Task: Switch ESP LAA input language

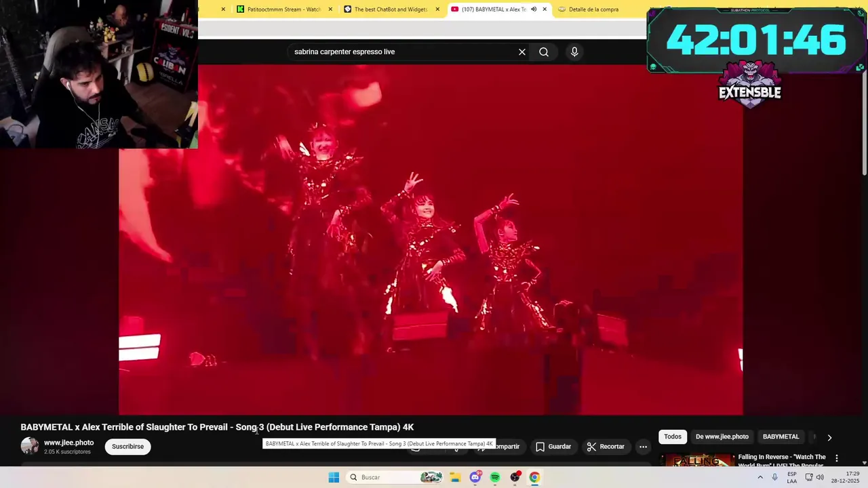Action: (792, 477)
